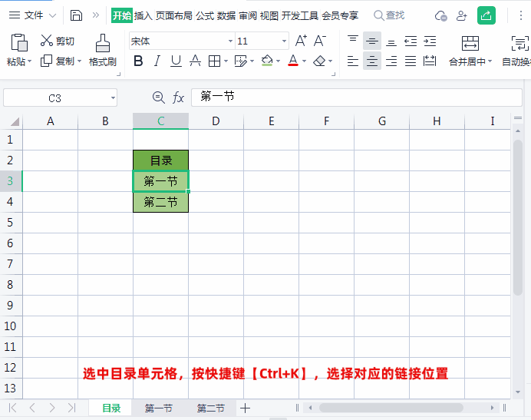This screenshot has width=531, height=420.
Task: Click the clear formatting eraser icon
Action: (x=319, y=61)
